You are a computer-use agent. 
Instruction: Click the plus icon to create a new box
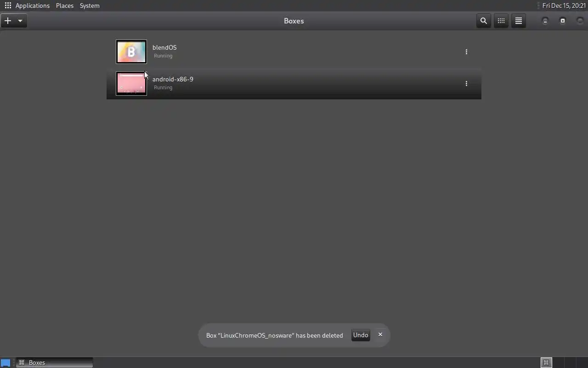click(8, 21)
